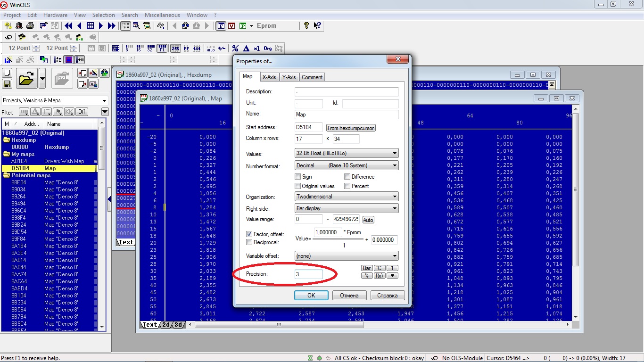This screenshot has width=644, height=362.
Task: Click the Precision input field
Action: [x=309, y=274]
